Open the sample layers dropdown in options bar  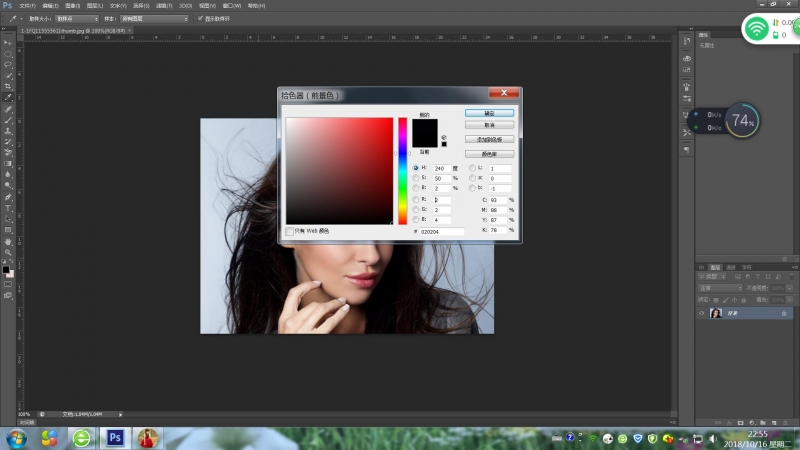click(154, 18)
